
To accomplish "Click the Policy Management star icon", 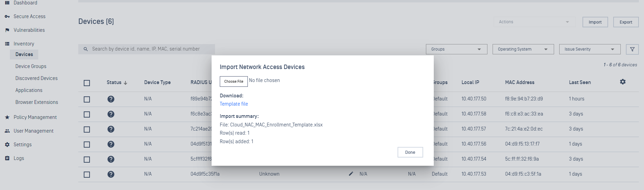I will tap(7, 117).
